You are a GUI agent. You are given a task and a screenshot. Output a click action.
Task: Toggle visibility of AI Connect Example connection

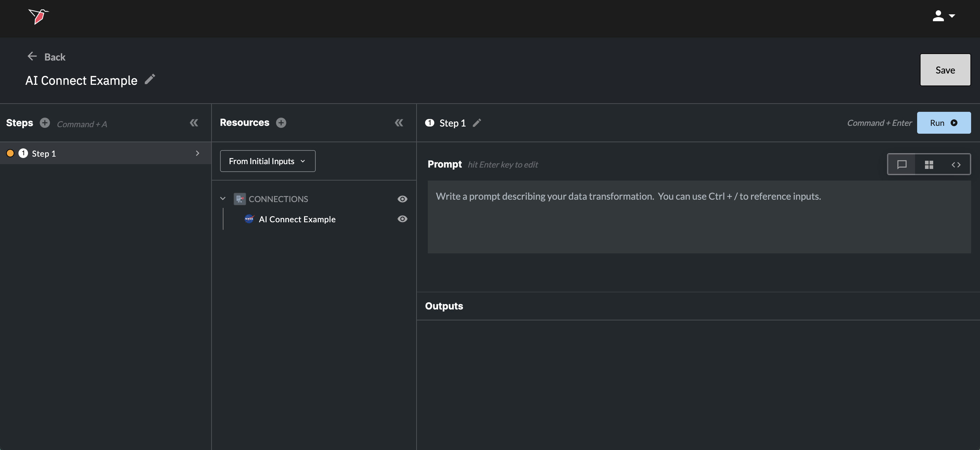(402, 219)
